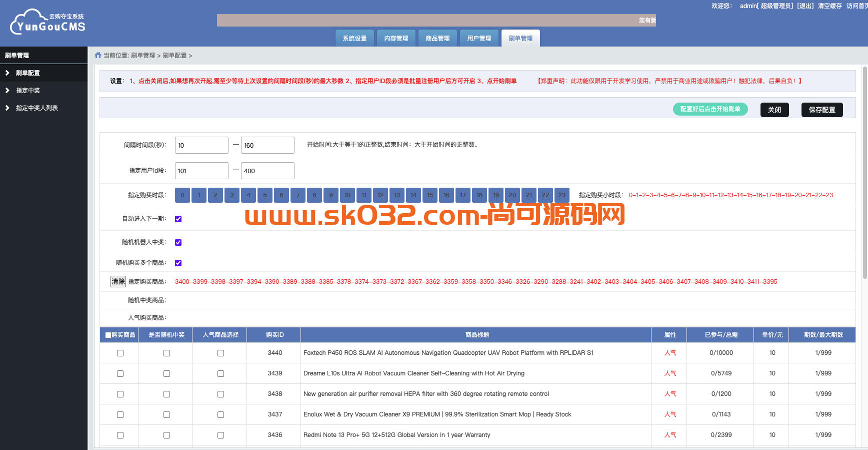Toggle purchase hour 12 button
Viewport: 868px width, 450px height.
[380, 195]
